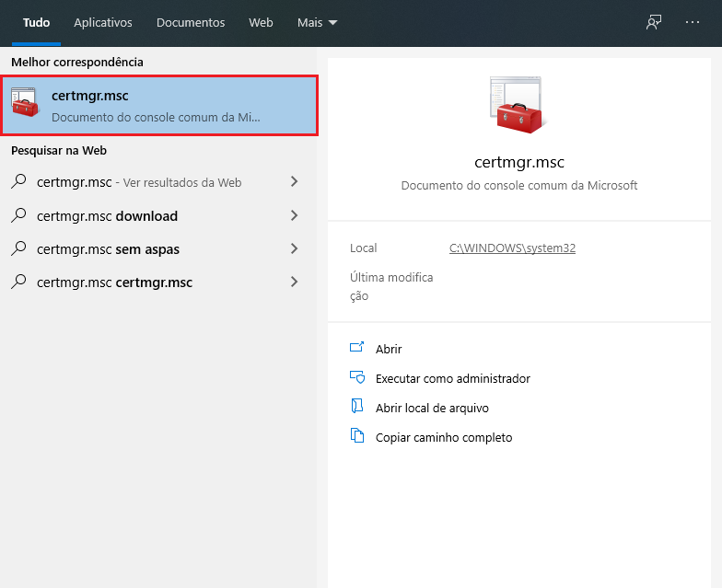This screenshot has width=722, height=588.
Task: Click Abrir to launch certmgr.msc
Action: (x=389, y=349)
